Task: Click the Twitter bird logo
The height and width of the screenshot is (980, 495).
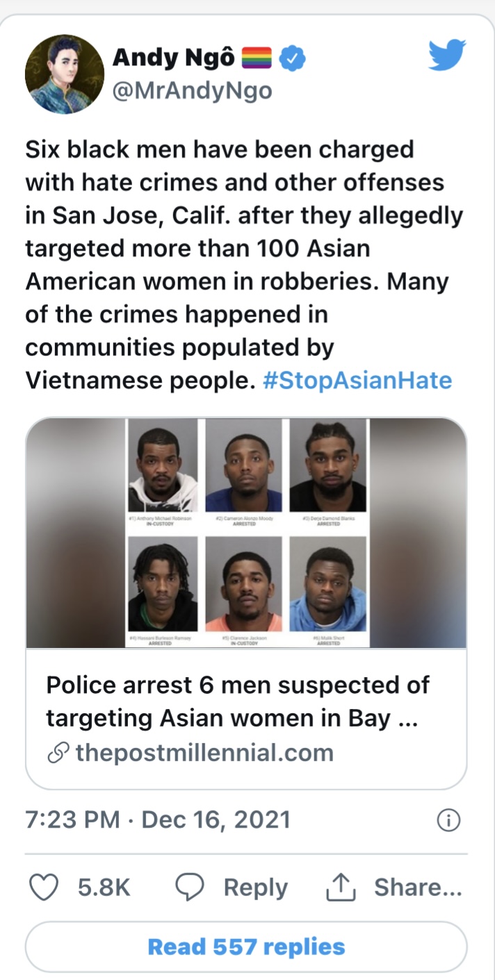Action: click(446, 56)
